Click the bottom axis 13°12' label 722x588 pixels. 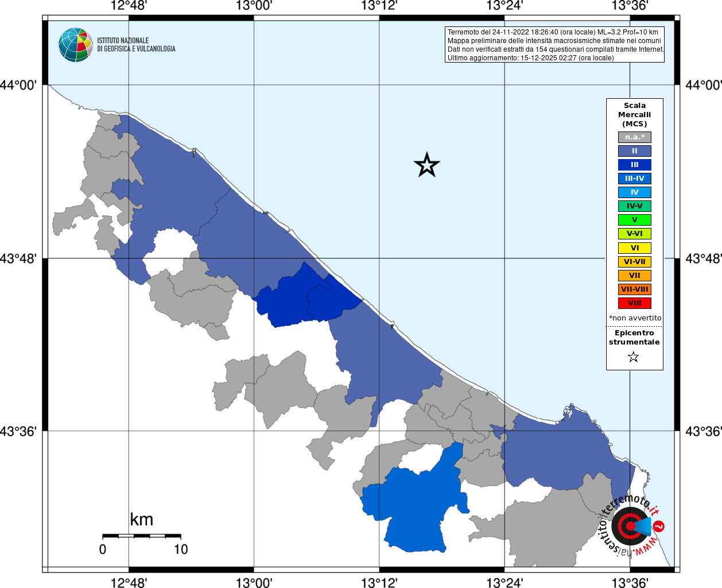pos(379,582)
